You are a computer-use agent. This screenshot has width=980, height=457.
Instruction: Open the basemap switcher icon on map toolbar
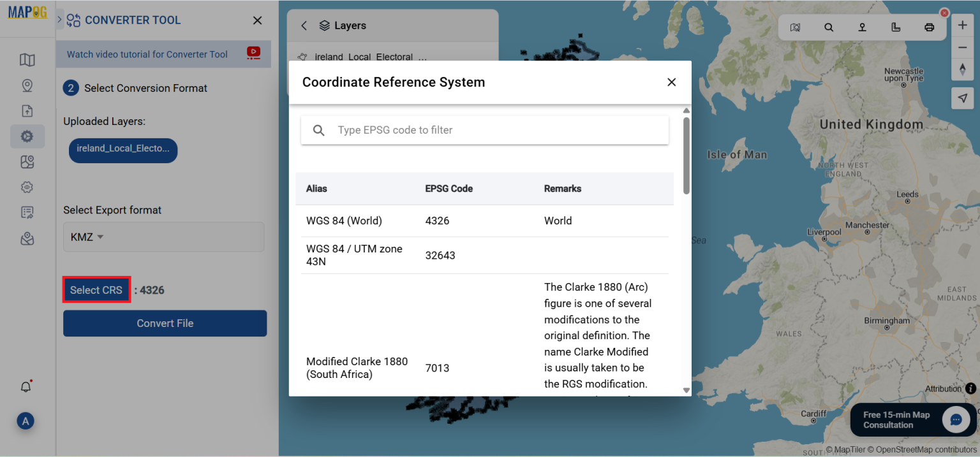(x=795, y=27)
